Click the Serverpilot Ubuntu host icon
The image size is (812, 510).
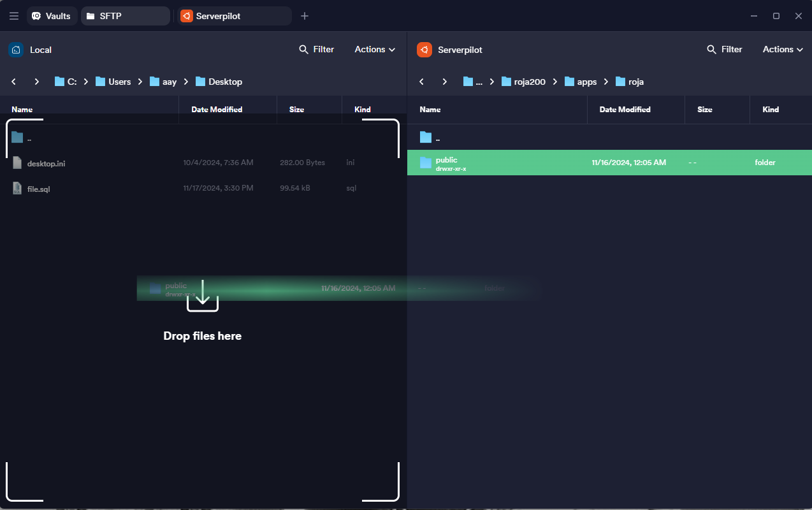click(x=424, y=50)
